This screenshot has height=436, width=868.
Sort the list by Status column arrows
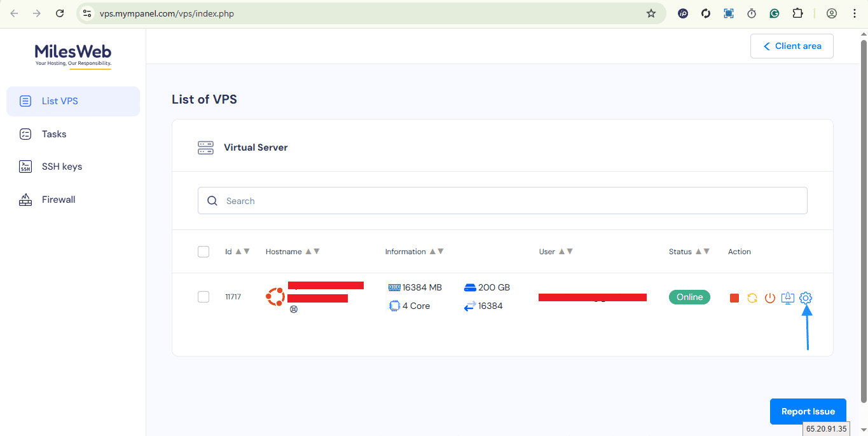(702, 252)
